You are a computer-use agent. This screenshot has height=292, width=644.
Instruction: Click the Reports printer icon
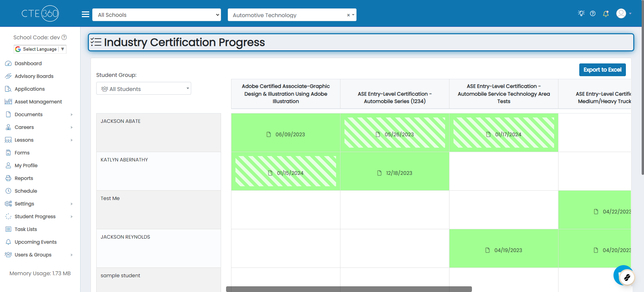pyautogui.click(x=8, y=178)
